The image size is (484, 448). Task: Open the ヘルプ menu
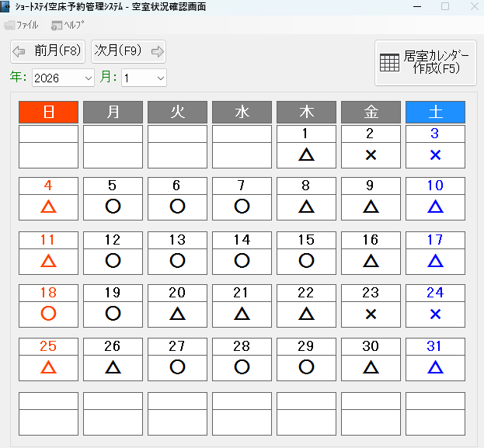coord(68,25)
